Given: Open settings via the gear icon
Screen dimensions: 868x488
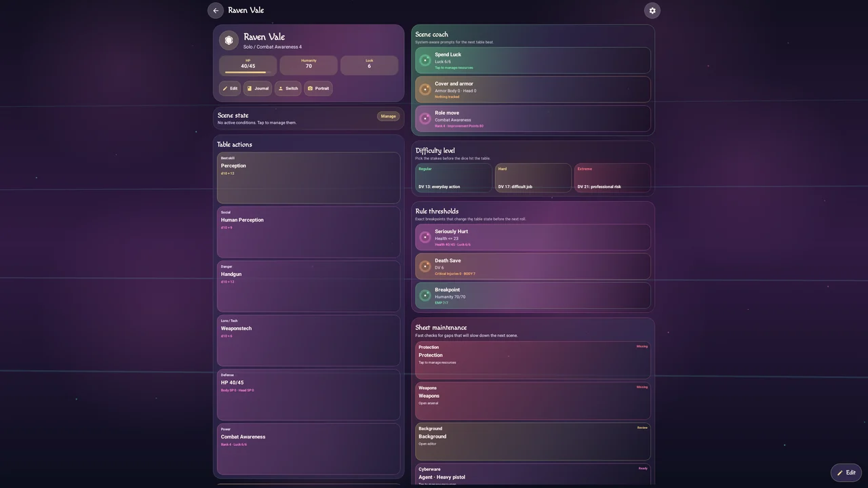Looking at the screenshot, I should point(652,10).
